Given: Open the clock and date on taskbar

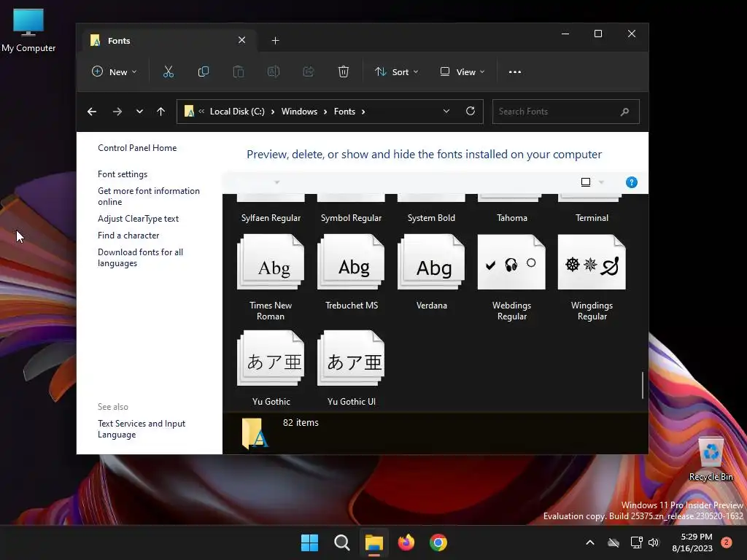Looking at the screenshot, I should point(692,542).
